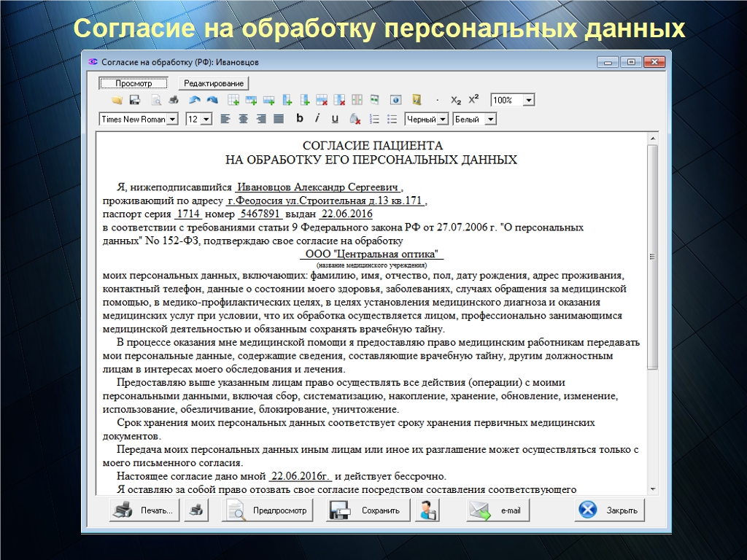Image resolution: width=747 pixels, height=560 pixels.
Task: Center-align the text
Action: point(243,119)
